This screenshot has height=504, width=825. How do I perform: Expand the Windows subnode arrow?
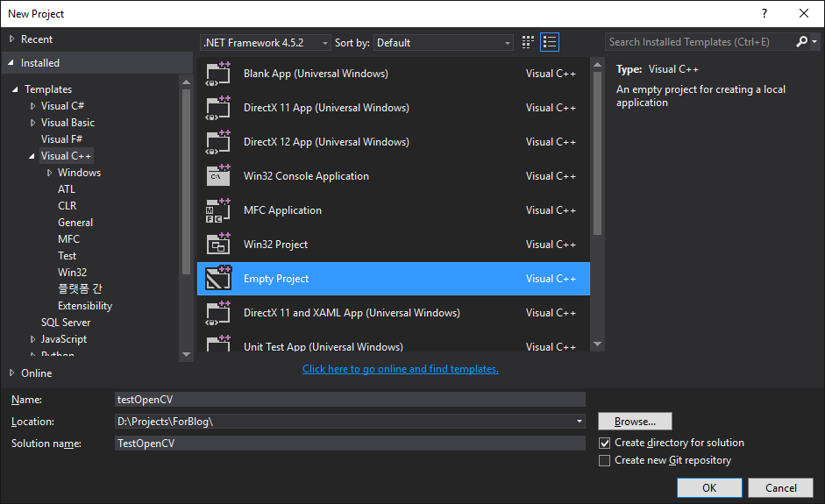click(49, 173)
